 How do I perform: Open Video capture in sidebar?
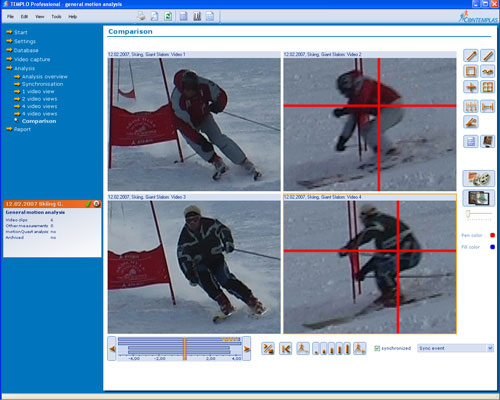pos(32,59)
